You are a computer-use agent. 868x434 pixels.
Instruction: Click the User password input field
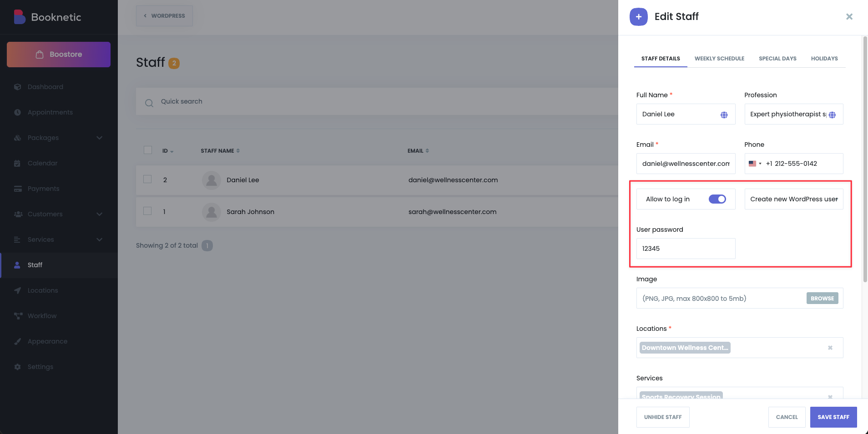(685, 249)
